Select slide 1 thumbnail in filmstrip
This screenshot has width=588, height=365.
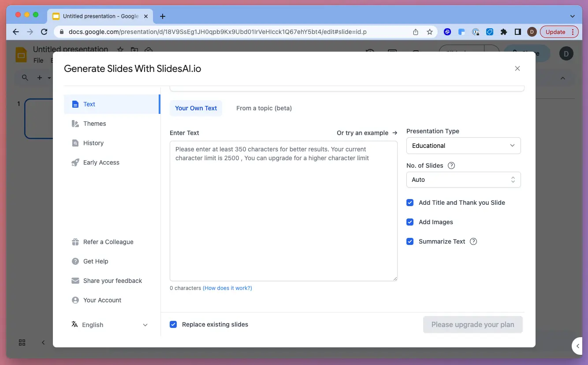click(39, 119)
